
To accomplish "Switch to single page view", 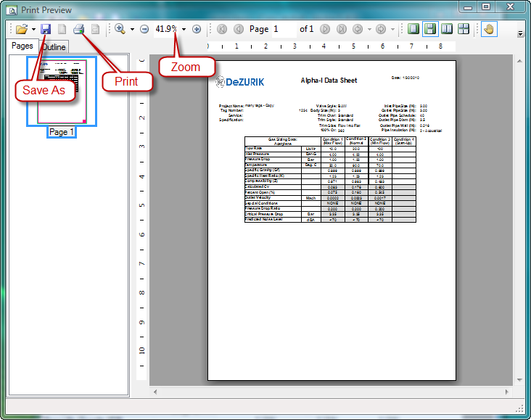I will (413, 29).
